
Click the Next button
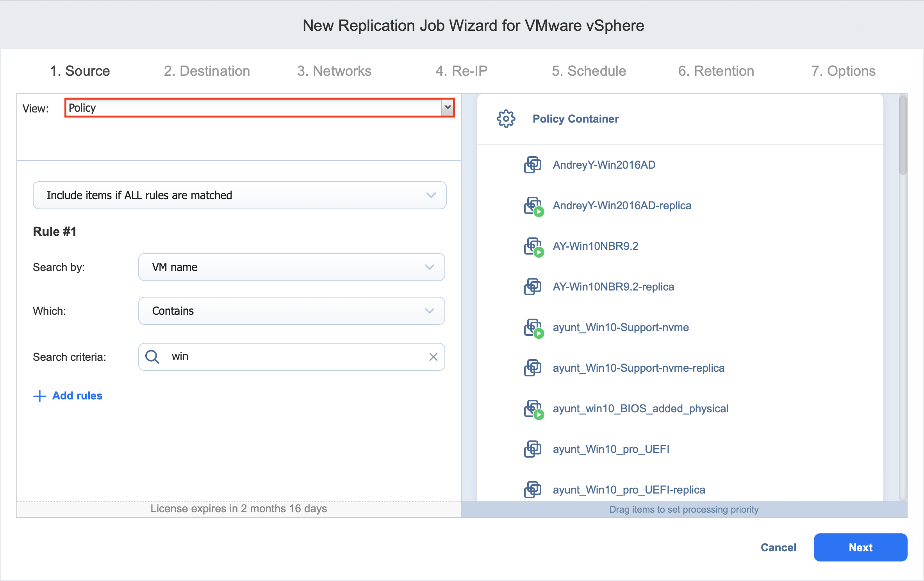click(860, 547)
